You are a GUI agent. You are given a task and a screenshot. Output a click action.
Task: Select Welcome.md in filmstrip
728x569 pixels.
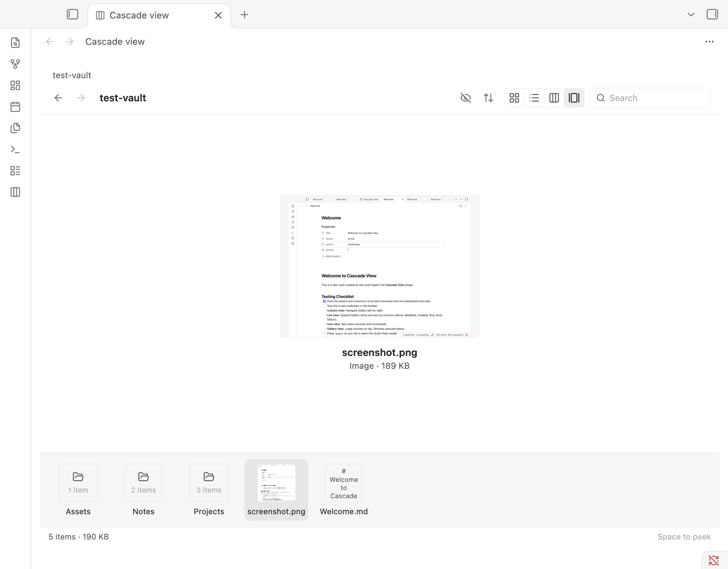point(344,490)
